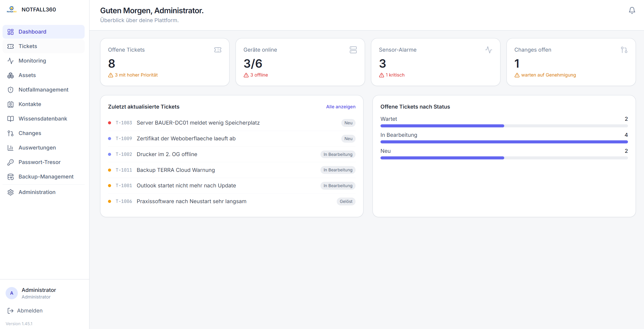Open the notifications bell icon
This screenshot has width=644, height=329.
[632, 10]
